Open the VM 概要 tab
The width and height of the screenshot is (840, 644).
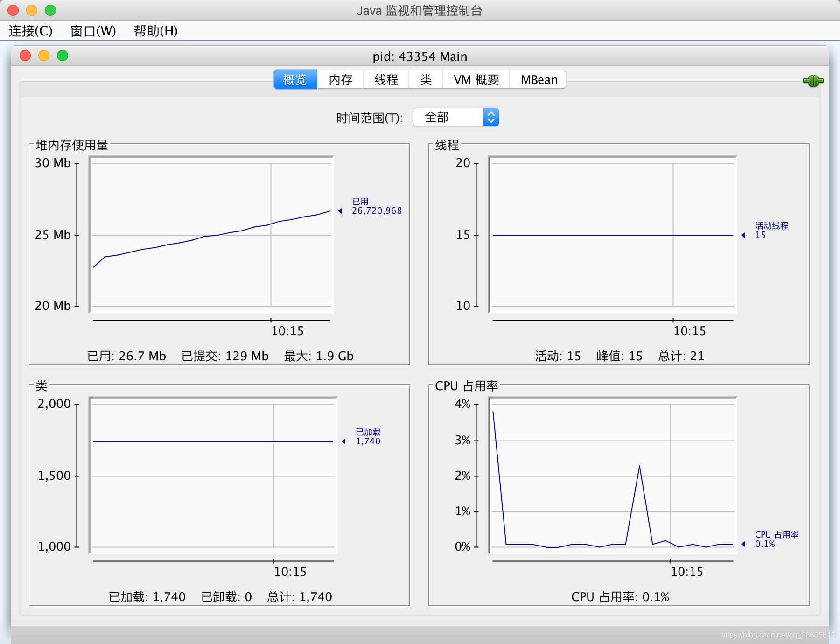tap(476, 80)
